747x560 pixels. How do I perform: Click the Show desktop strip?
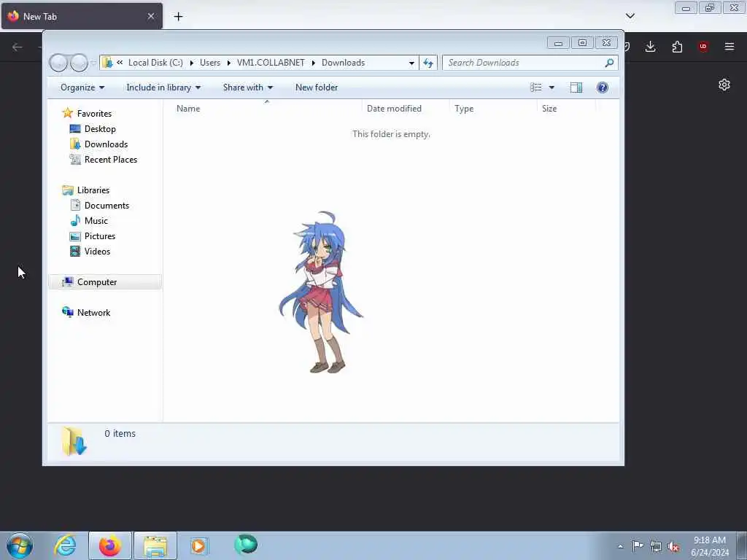742,545
